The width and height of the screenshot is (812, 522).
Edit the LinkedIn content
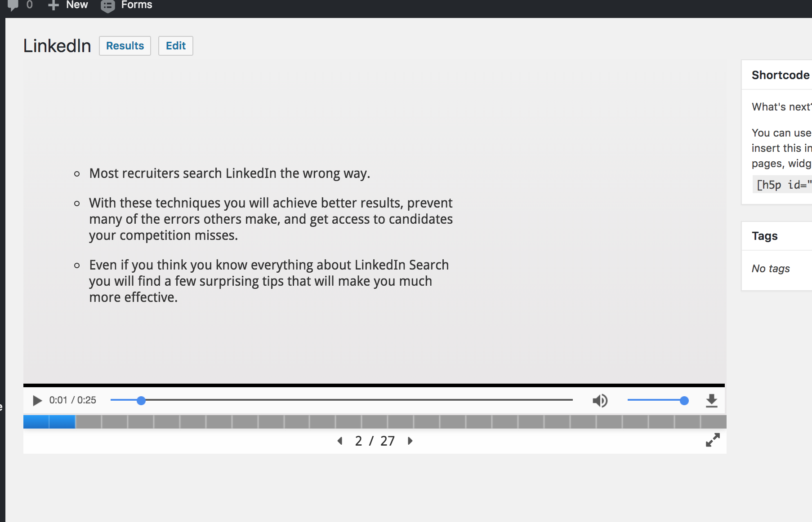(176, 46)
